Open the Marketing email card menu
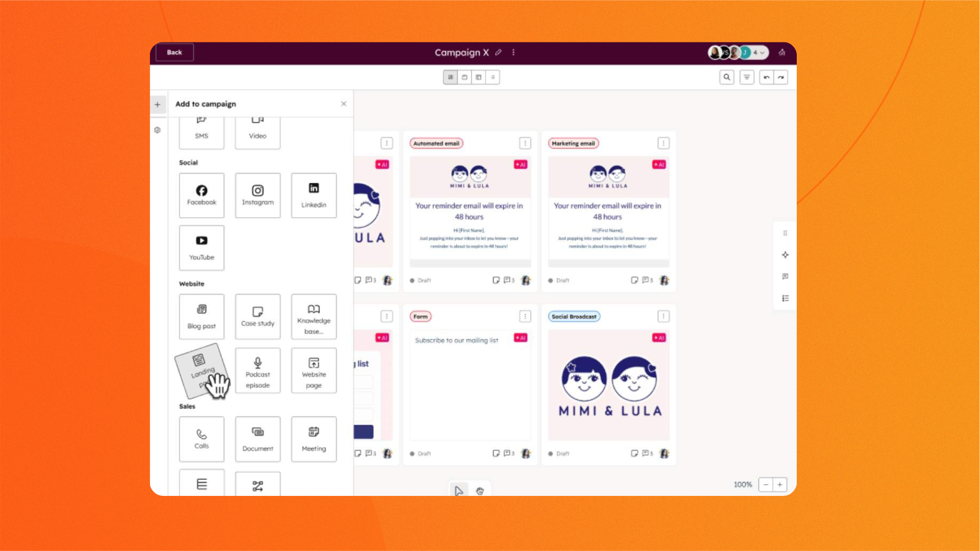 coord(664,143)
